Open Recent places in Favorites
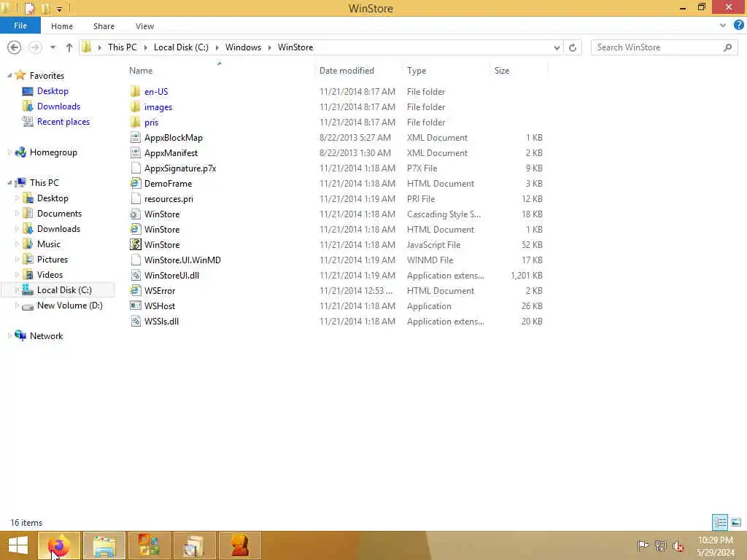 63,122
